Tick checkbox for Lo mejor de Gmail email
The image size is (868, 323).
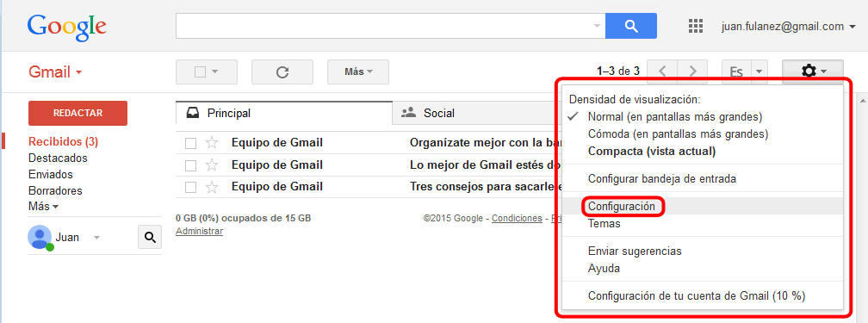(x=190, y=165)
